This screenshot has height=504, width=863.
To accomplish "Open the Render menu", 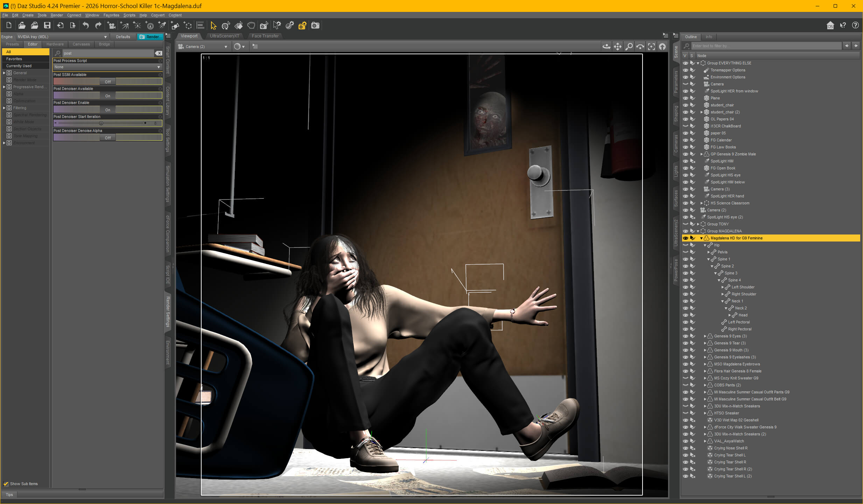I will click(x=57, y=15).
